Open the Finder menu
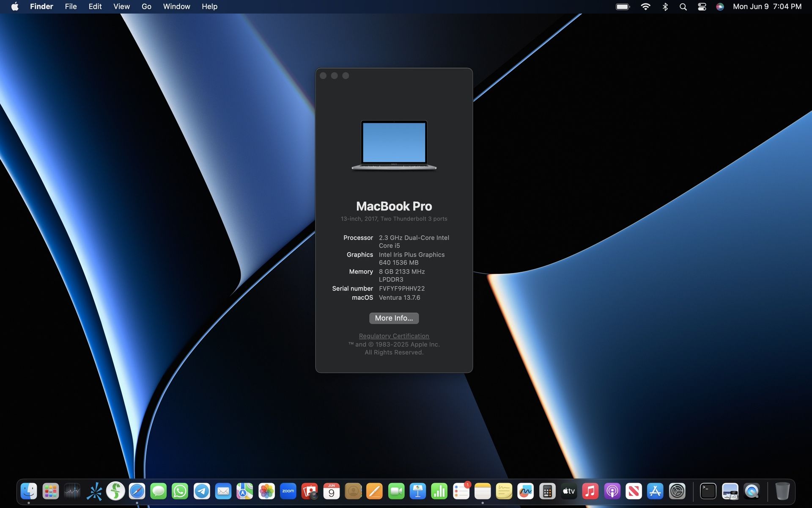The image size is (812, 508). 41,6
